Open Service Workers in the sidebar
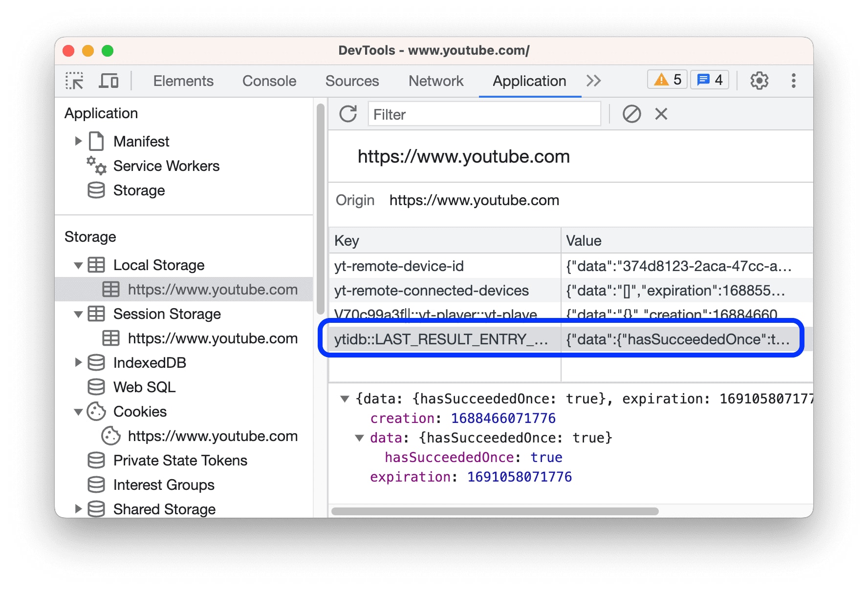 [166, 166]
